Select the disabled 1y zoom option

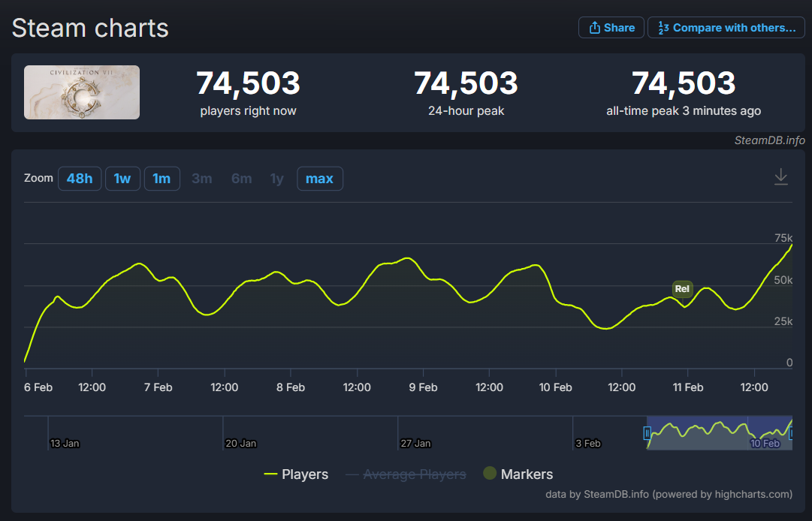[x=277, y=179]
